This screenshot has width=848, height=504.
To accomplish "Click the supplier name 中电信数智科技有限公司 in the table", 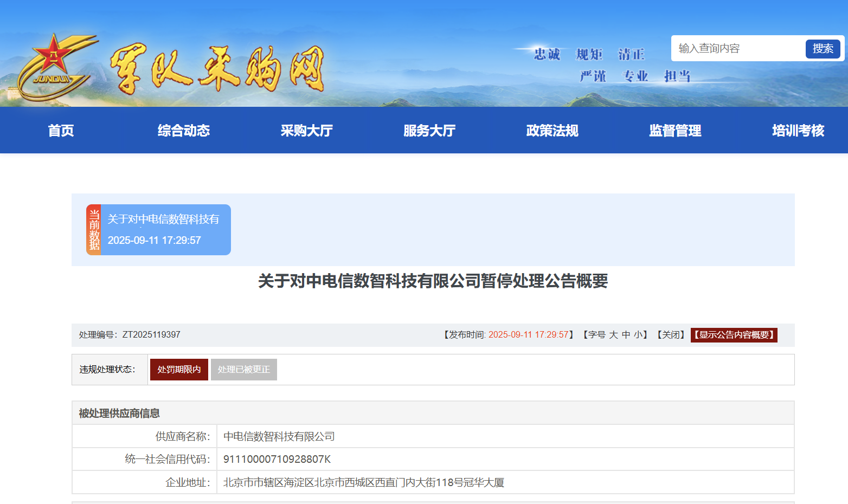I will pos(279,436).
